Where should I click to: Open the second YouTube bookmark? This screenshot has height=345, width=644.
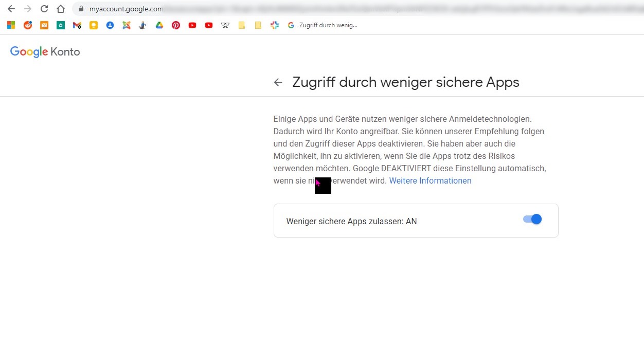209,25
